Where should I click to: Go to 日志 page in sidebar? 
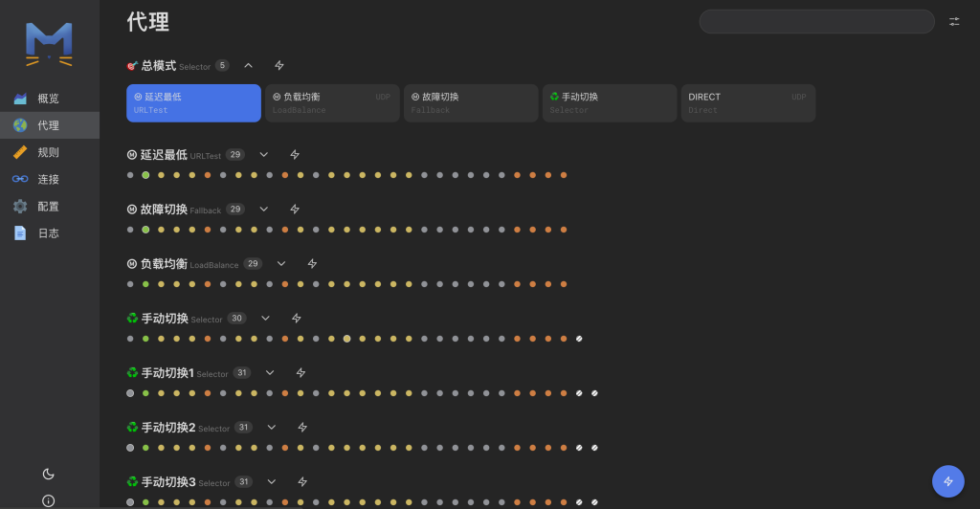pos(48,232)
